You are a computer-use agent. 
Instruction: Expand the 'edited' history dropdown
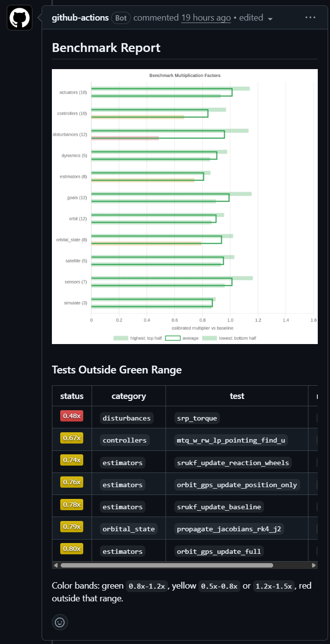[256, 18]
